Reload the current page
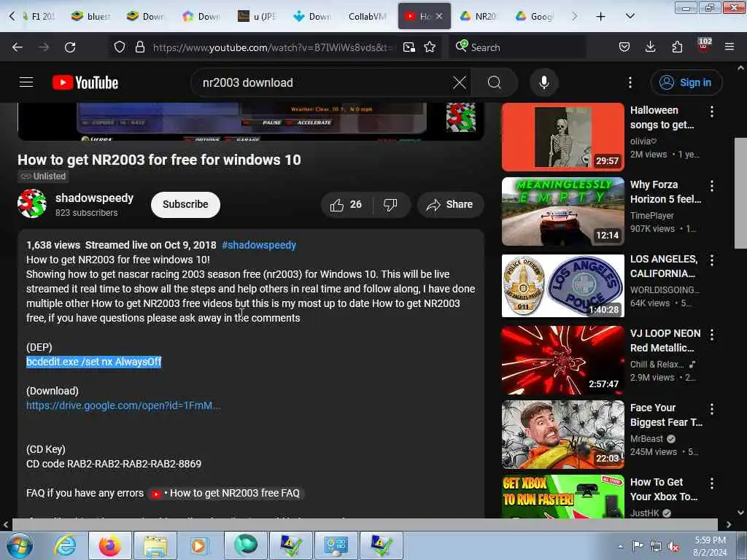The width and height of the screenshot is (747, 560). click(70, 47)
